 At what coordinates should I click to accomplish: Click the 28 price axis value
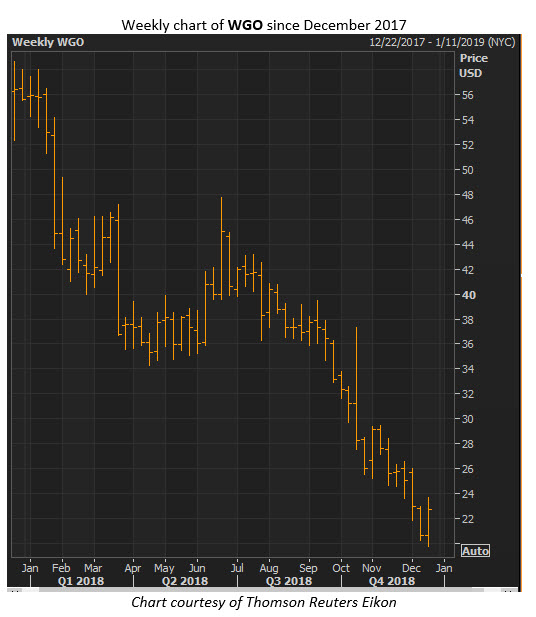[468, 444]
